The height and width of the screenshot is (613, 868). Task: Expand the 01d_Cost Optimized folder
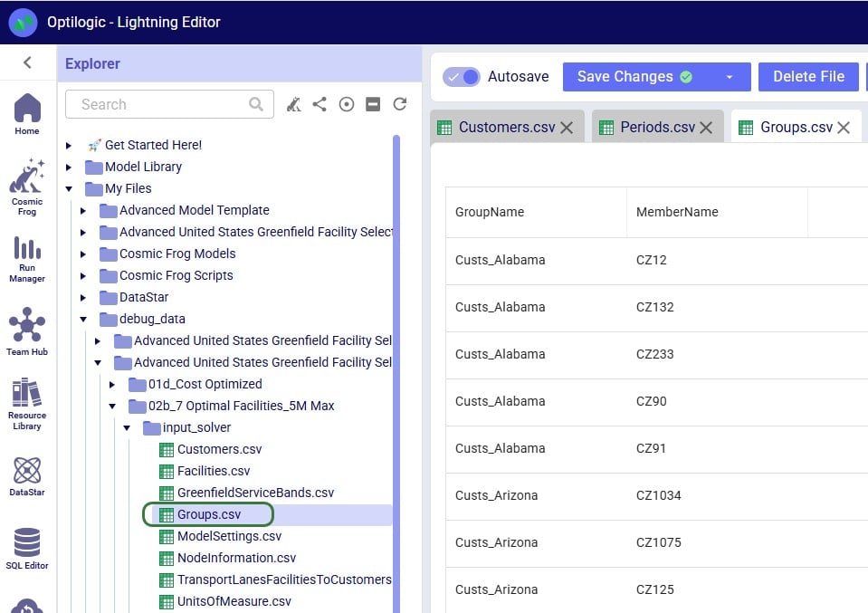112,384
